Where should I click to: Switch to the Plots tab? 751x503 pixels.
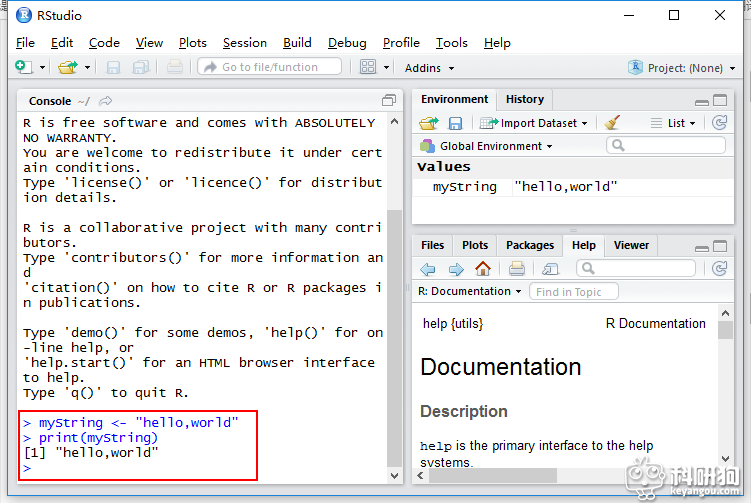tap(475, 245)
